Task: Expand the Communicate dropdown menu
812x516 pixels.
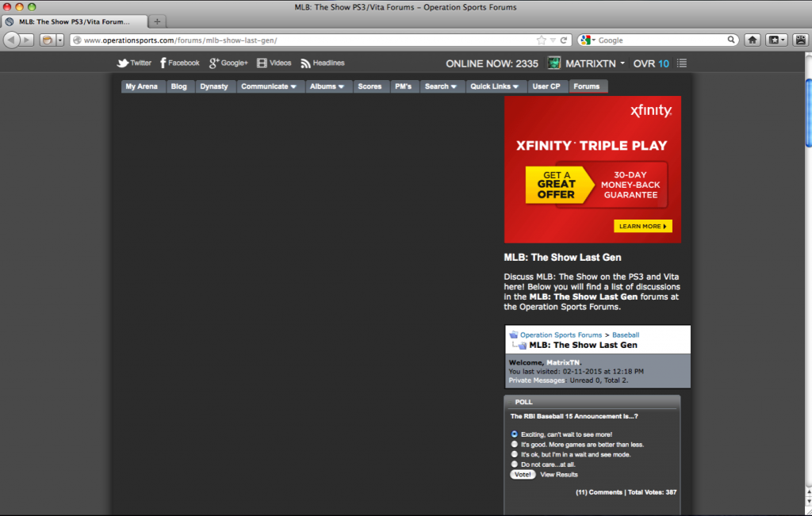Action: tap(269, 86)
